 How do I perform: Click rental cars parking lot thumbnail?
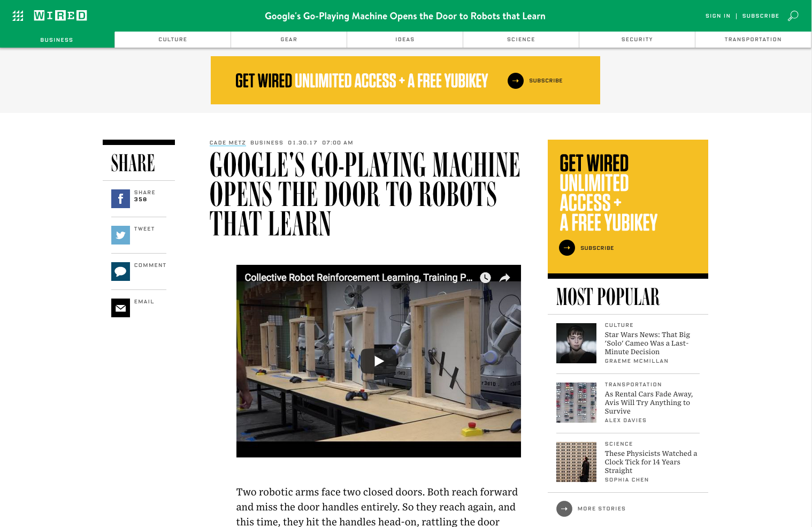[x=576, y=402]
